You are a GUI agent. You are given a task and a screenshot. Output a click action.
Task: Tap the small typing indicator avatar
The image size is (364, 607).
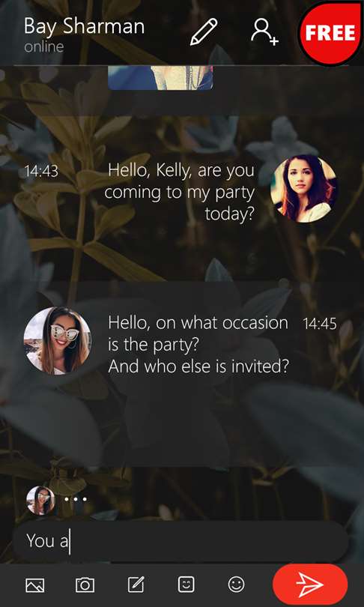click(41, 500)
